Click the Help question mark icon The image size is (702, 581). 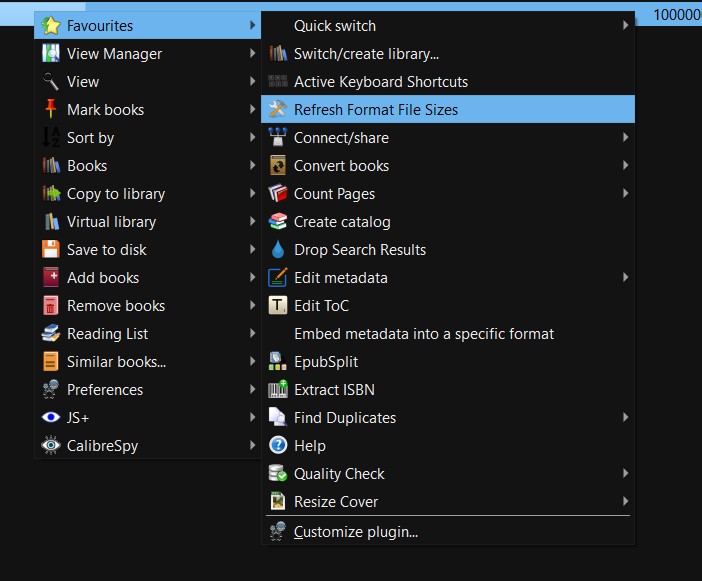(x=278, y=446)
